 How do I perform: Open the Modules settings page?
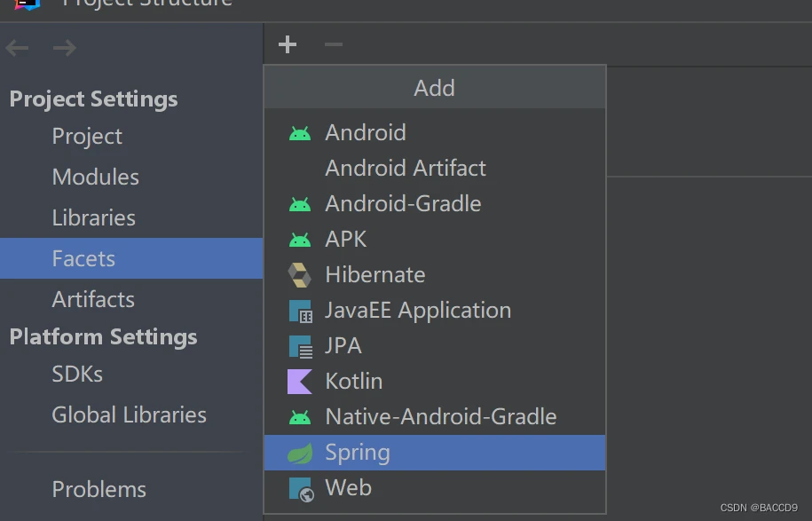[131, 178]
